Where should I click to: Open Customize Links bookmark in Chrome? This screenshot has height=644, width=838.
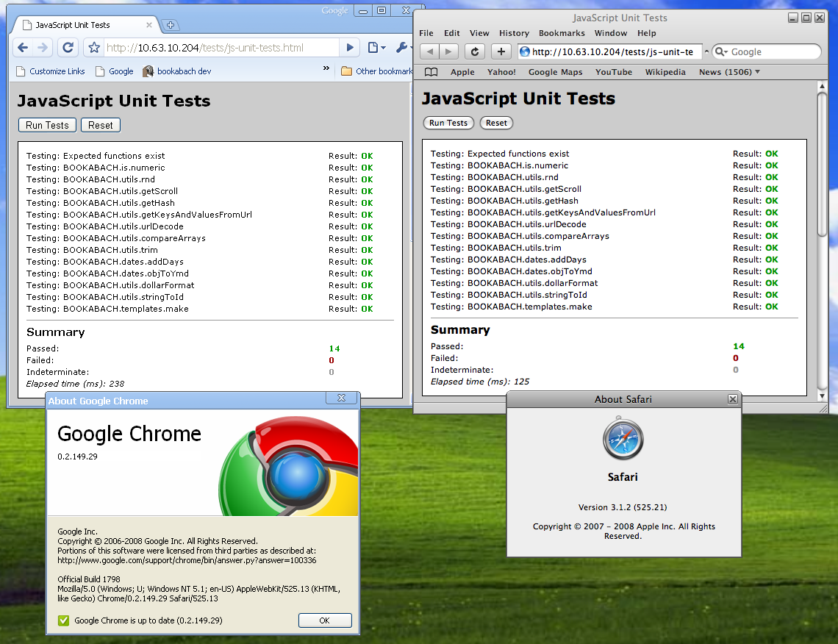pyautogui.click(x=51, y=71)
